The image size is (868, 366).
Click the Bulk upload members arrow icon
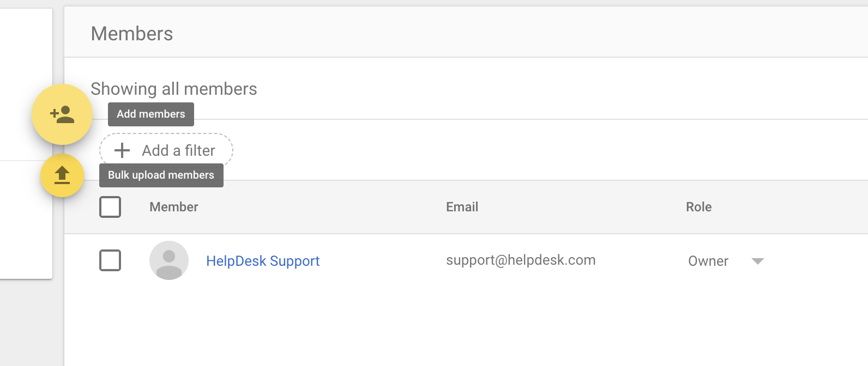tap(62, 175)
